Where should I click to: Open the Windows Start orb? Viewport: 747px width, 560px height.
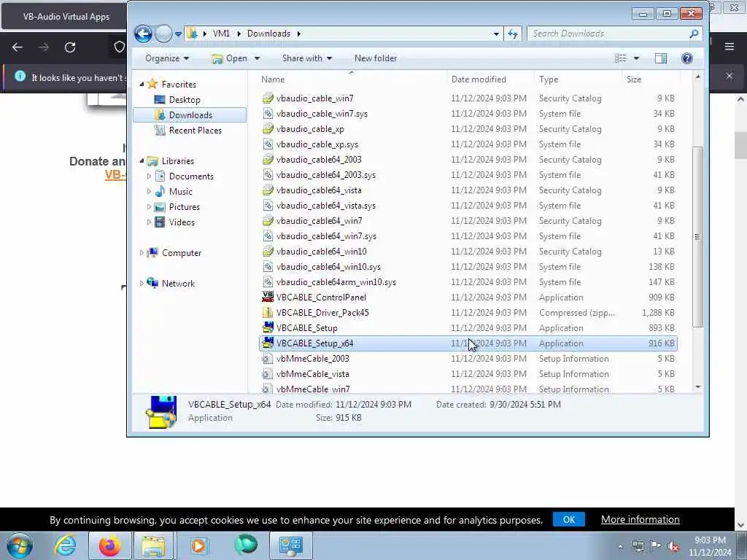point(20,545)
